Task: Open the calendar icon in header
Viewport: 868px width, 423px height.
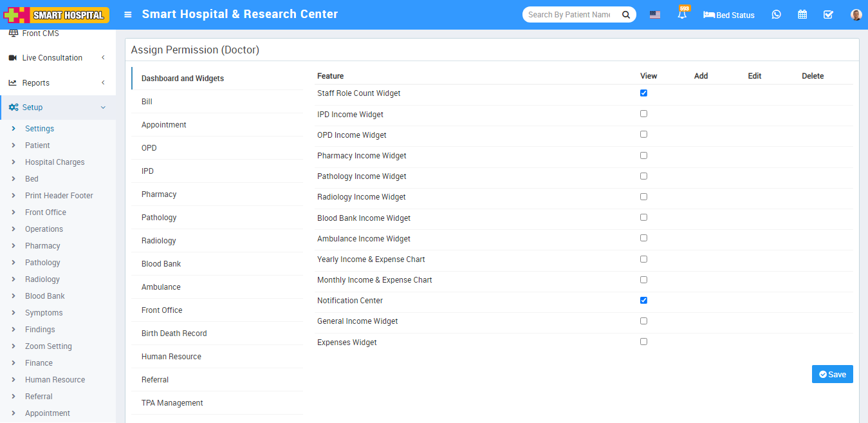Action: coord(802,14)
